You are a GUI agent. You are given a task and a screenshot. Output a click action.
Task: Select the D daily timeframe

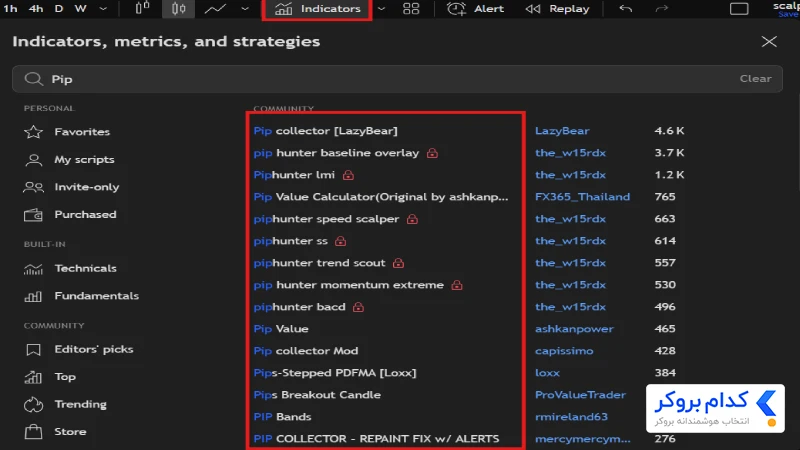(x=59, y=9)
